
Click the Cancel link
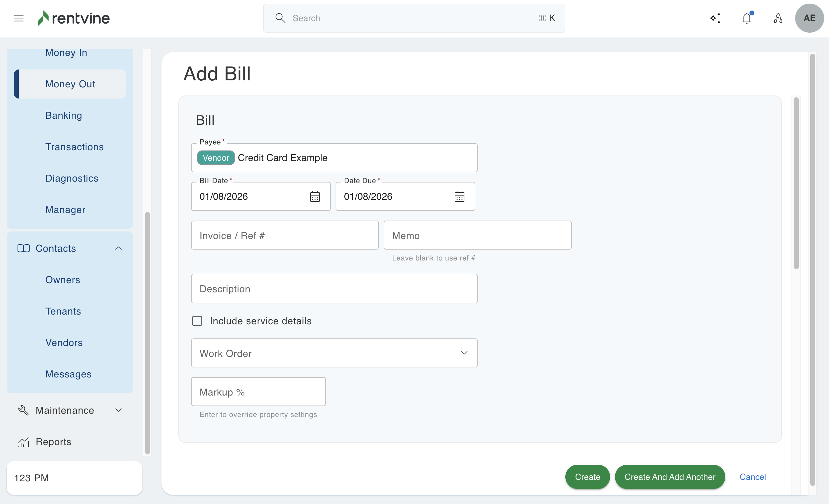pyautogui.click(x=753, y=477)
